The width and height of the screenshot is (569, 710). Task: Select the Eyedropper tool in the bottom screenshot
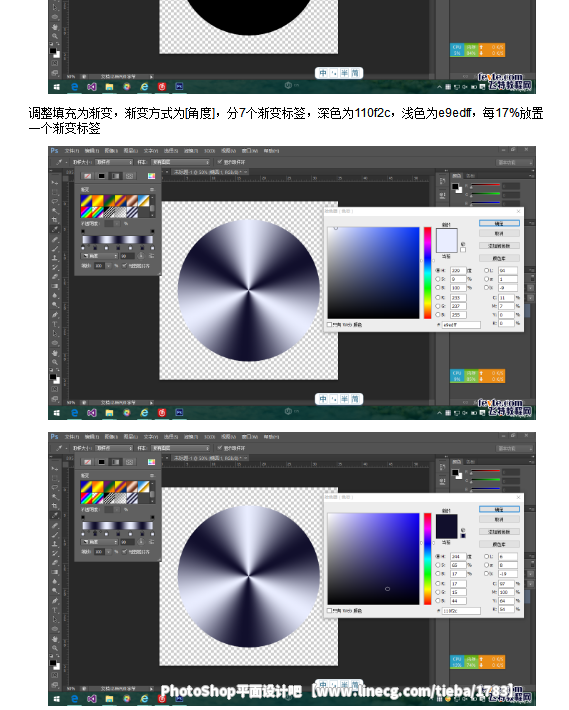[x=55, y=515]
